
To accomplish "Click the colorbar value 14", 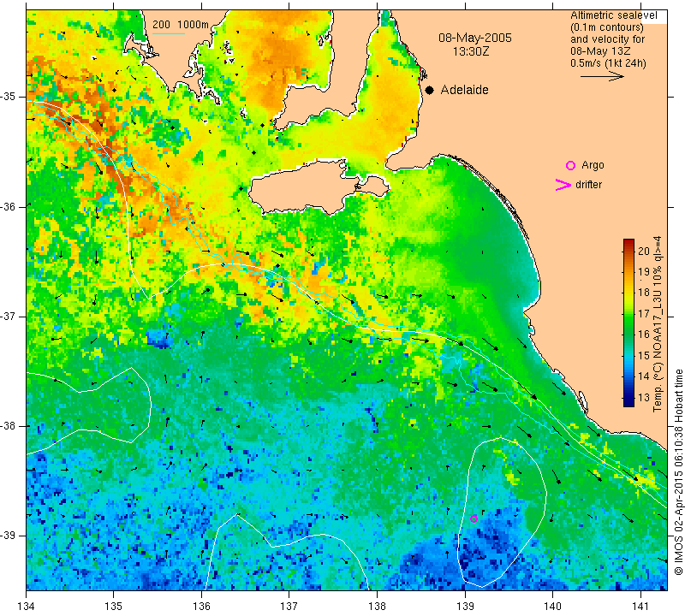I will 644,376.
